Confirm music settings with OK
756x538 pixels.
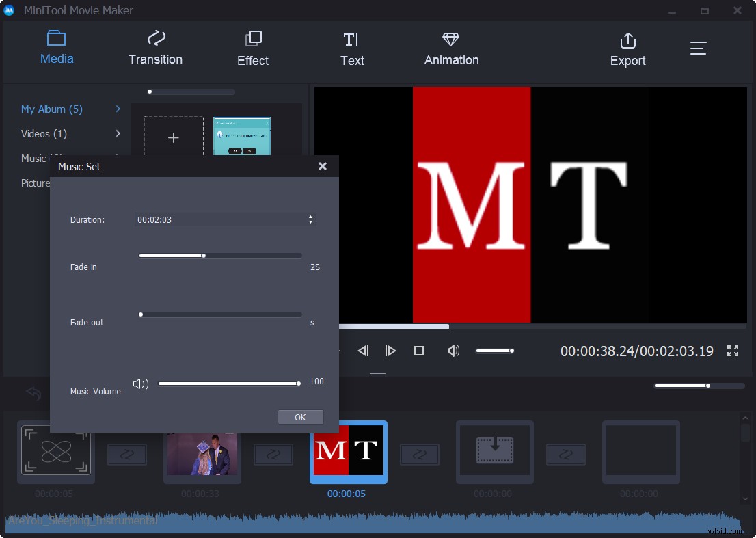click(300, 417)
